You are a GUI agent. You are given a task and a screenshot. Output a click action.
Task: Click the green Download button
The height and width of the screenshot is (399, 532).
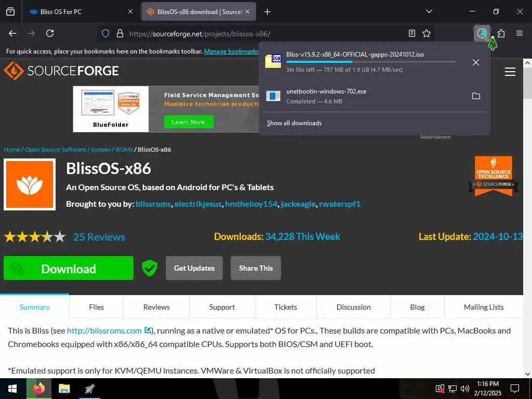(x=69, y=268)
